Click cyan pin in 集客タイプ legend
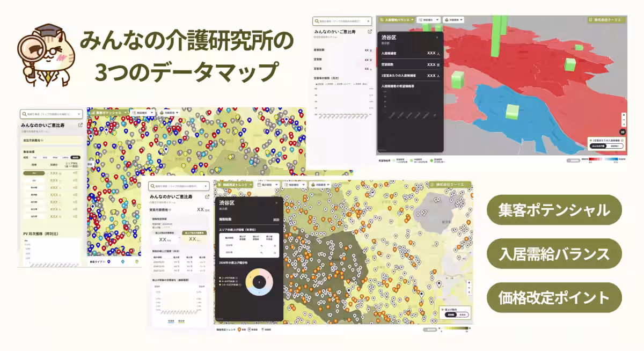 122,262
